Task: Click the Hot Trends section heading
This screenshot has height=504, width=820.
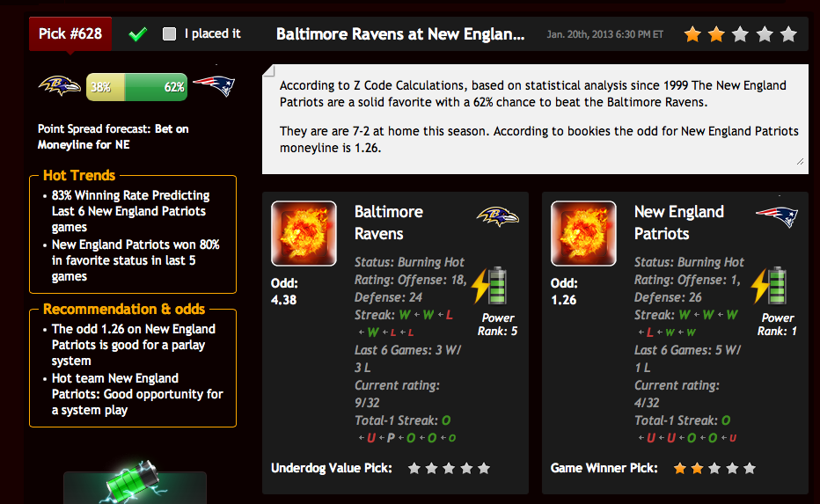Action: pos(79,175)
